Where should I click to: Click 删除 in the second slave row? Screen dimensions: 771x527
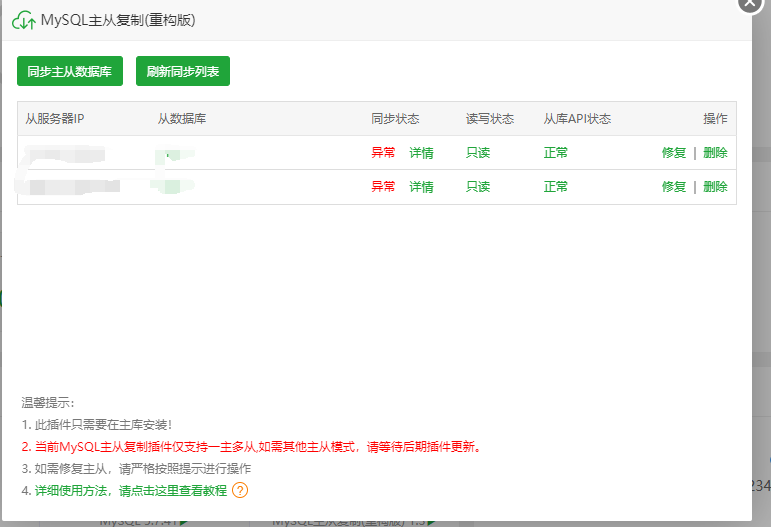pyautogui.click(x=715, y=187)
